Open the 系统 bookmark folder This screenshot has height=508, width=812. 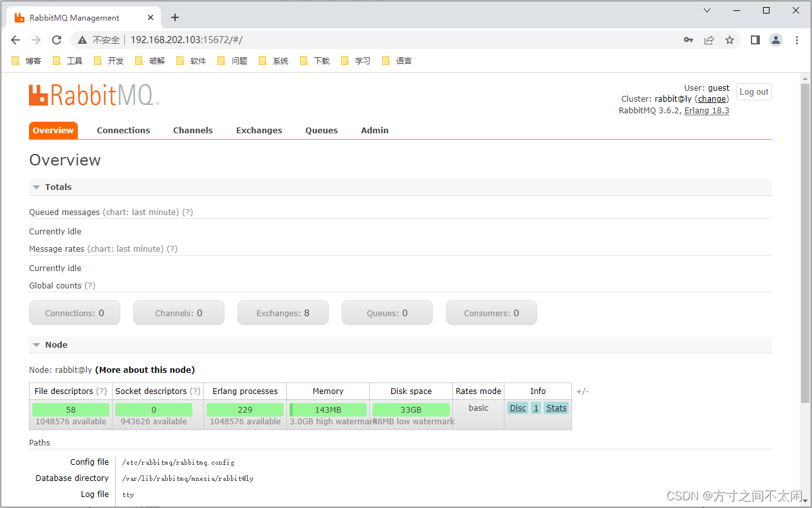(x=274, y=61)
